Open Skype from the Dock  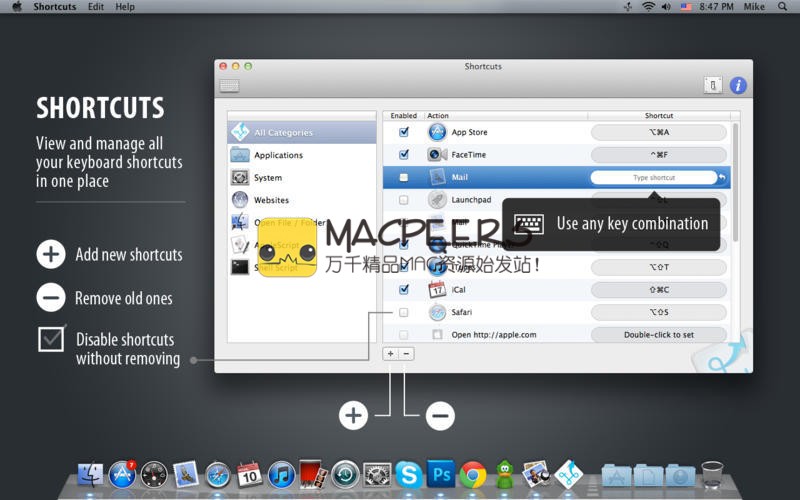coord(407,473)
